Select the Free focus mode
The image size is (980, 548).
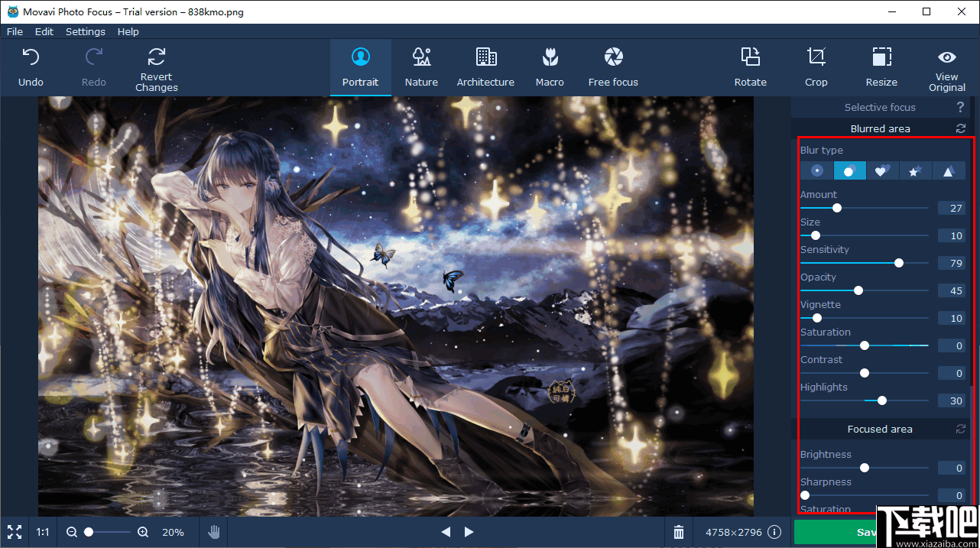(613, 67)
